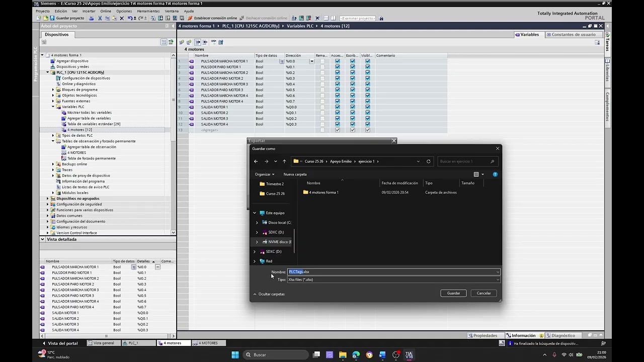Click the undo arrow icon in toolbar
The width and height of the screenshot is (644, 362).
(130, 18)
